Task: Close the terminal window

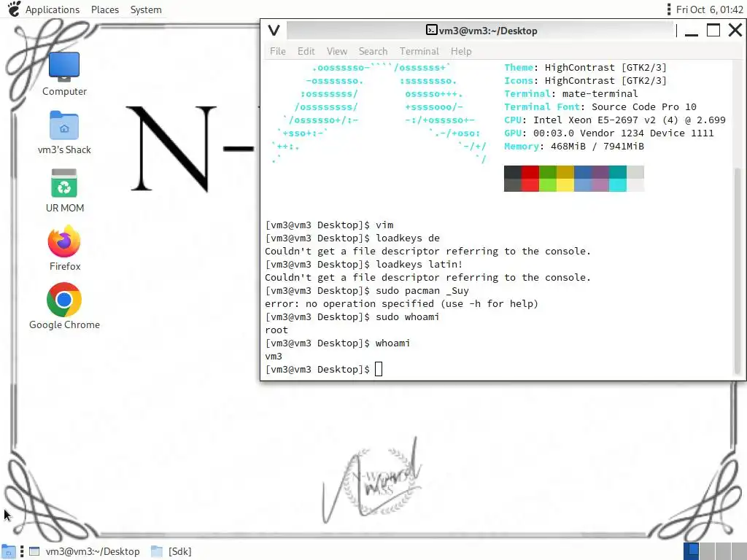Action: (x=735, y=31)
